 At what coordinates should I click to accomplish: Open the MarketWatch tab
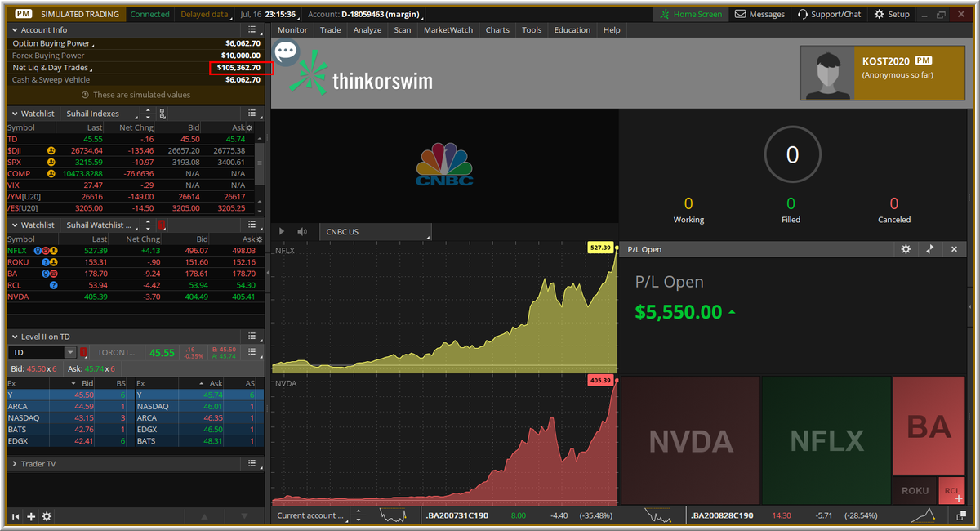tap(448, 30)
